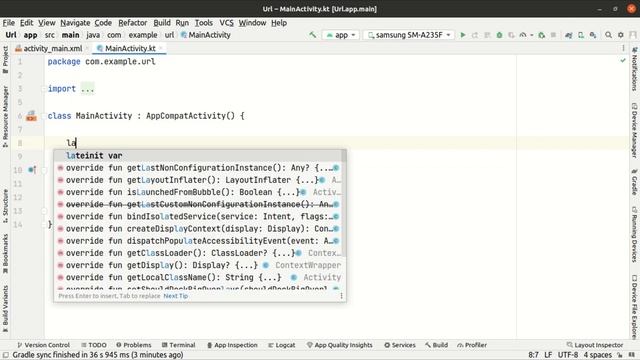Click the Search Everywhere magnifier icon
Screen dimensions: 640x360
(x=608, y=35)
